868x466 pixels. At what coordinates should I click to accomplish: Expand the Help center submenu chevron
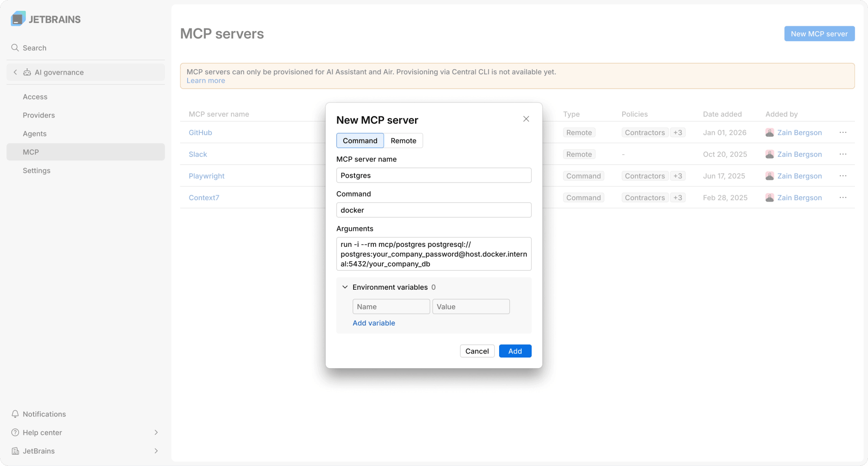156,433
